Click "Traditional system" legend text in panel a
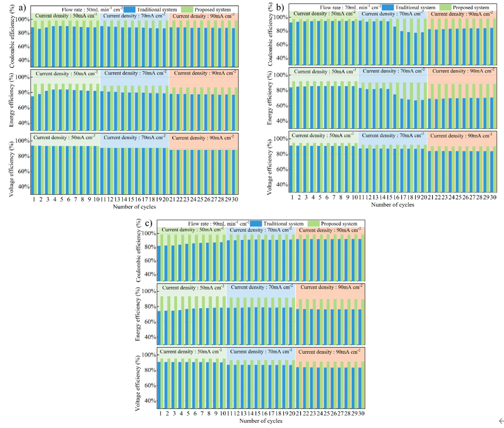 click(x=157, y=10)
